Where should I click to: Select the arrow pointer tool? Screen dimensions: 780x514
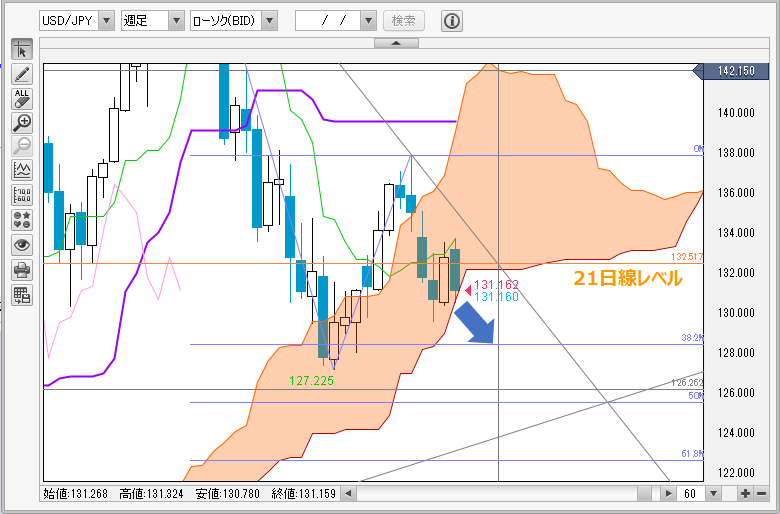click(x=22, y=50)
